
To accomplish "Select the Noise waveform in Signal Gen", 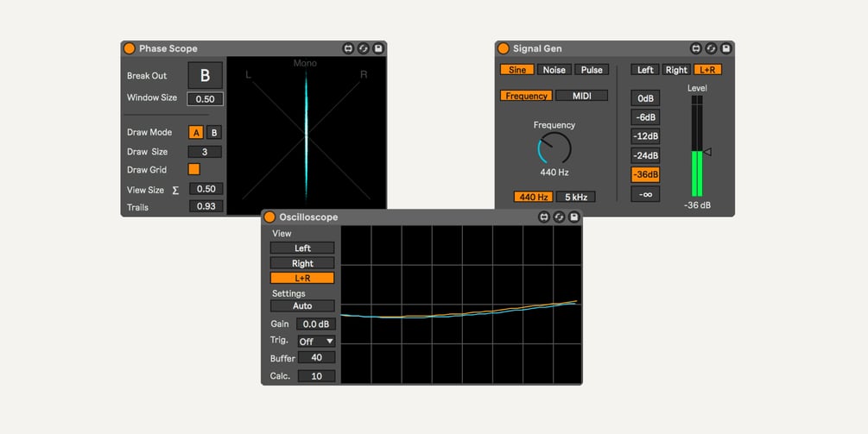I will pyautogui.click(x=554, y=70).
